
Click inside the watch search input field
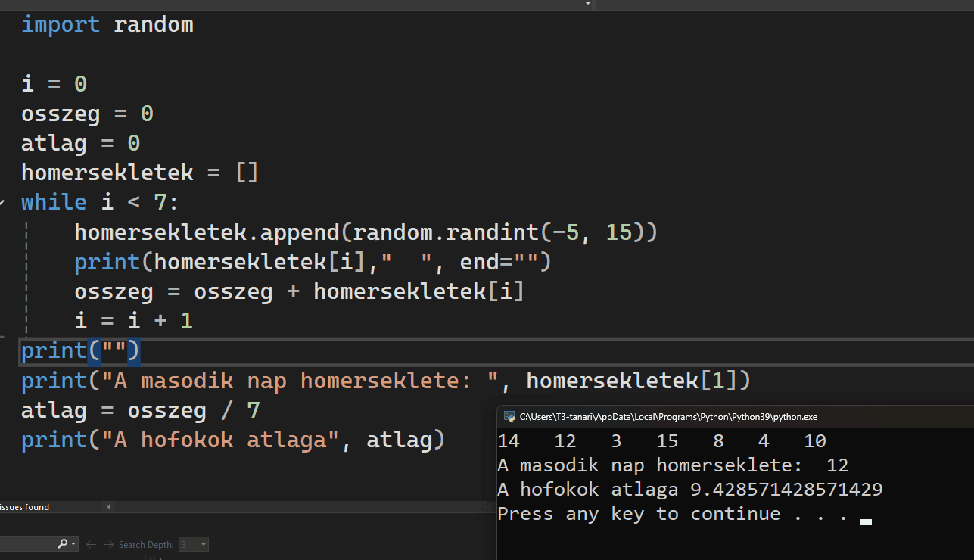(x=26, y=544)
